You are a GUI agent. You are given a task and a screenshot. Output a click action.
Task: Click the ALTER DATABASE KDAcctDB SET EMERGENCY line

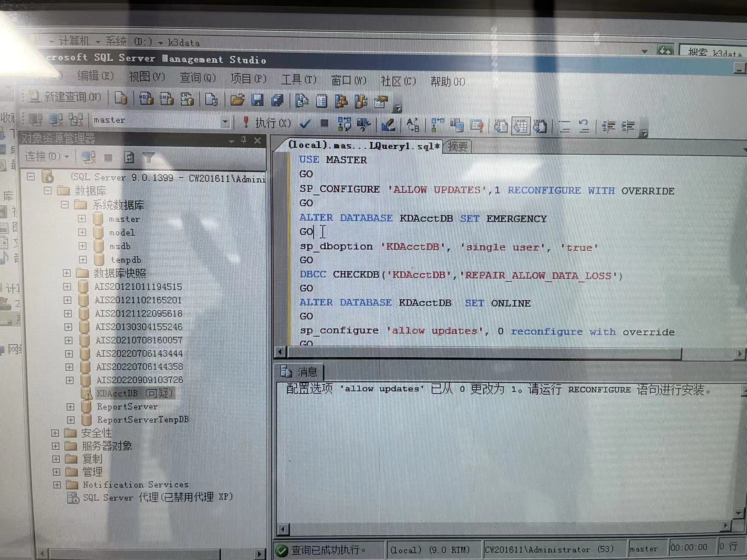423,218
